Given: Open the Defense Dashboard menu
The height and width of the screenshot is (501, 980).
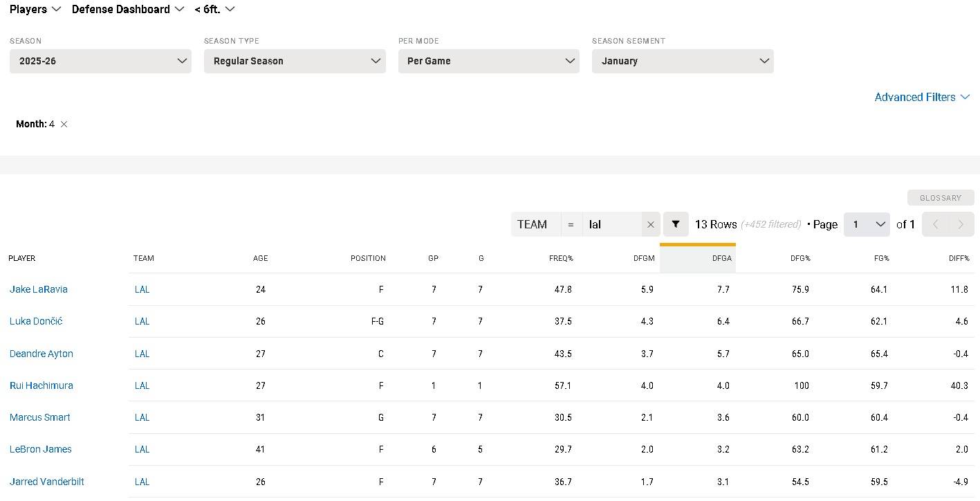Looking at the screenshot, I should click(x=128, y=9).
